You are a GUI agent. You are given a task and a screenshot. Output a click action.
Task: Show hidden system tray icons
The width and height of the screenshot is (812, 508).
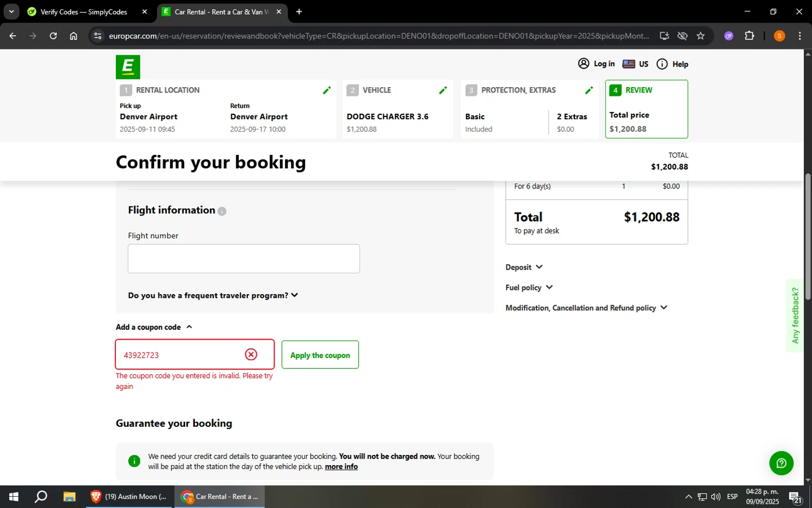689,497
